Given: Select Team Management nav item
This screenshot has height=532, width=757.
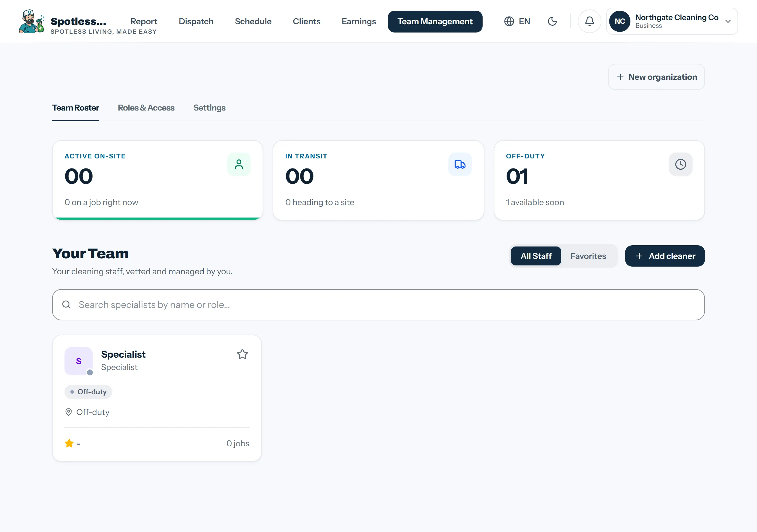Looking at the screenshot, I should [435, 21].
